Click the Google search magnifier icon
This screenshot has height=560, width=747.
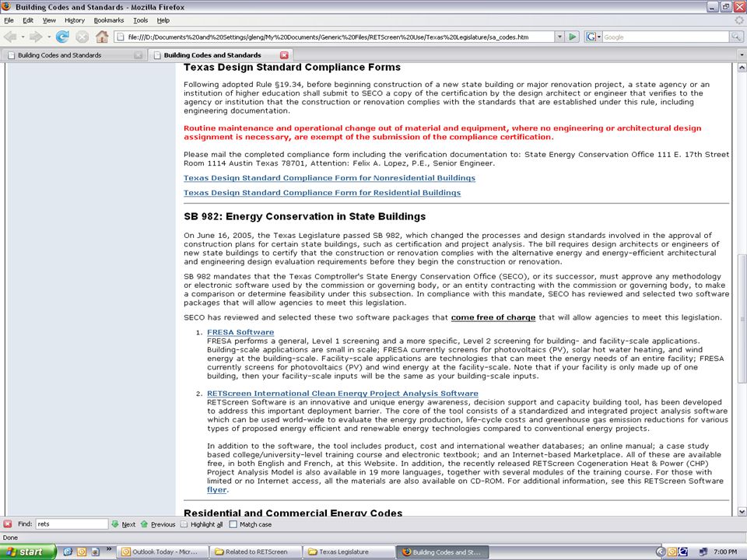736,37
